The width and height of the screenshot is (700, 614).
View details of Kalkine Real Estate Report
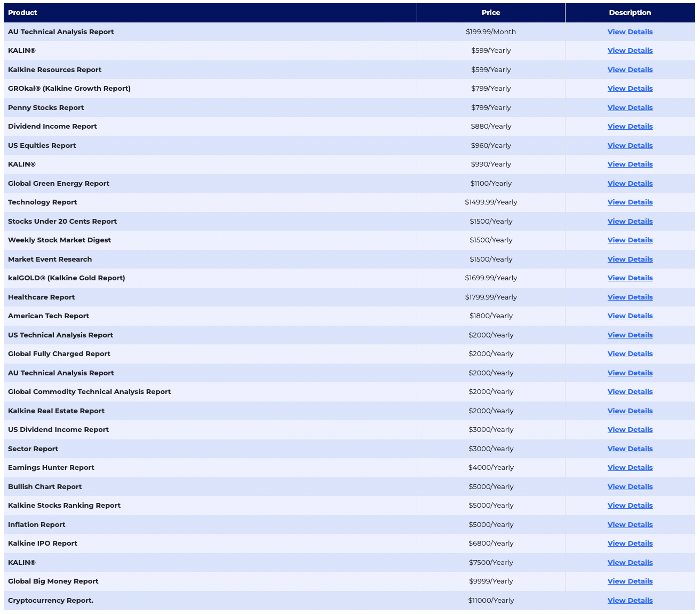(x=630, y=411)
